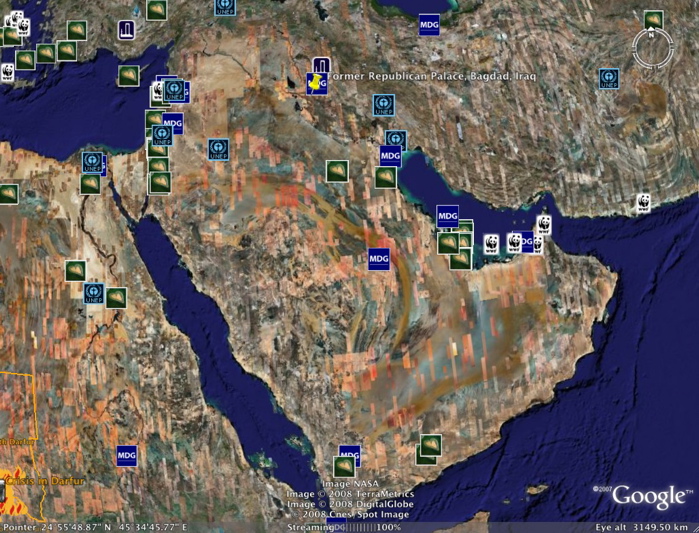Image resolution: width=699 pixels, height=533 pixels.
Task: Open the Crisis in Darfur layer label
Action: click(x=45, y=481)
